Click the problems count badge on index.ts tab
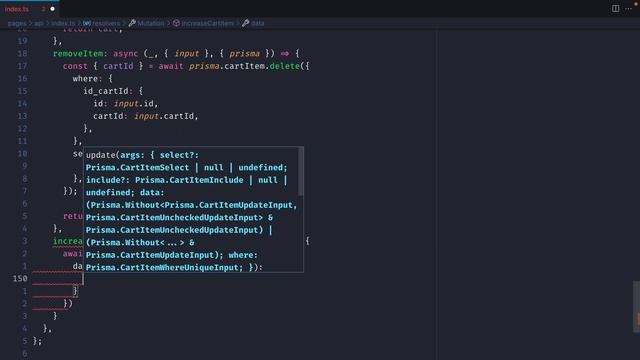The width and height of the screenshot is (640, 360). pos(43,9)
